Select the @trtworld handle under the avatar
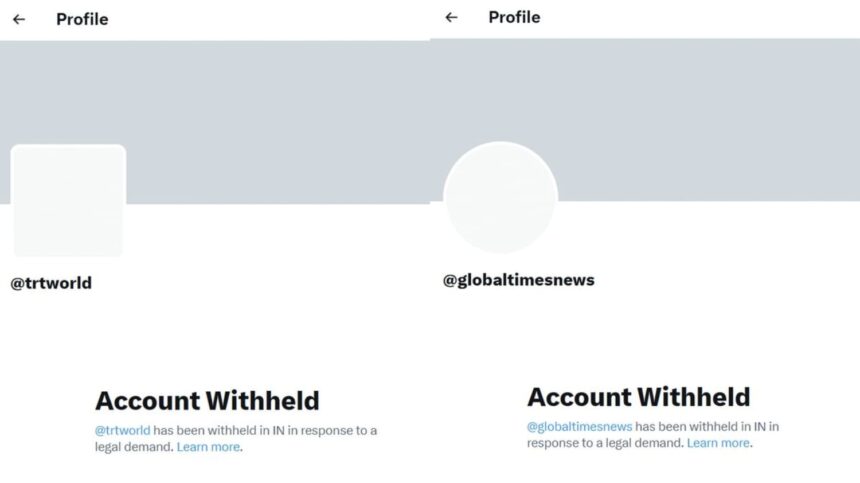This screenshot has height=483, width=860. pyautogui.click(x=51, y=283)
